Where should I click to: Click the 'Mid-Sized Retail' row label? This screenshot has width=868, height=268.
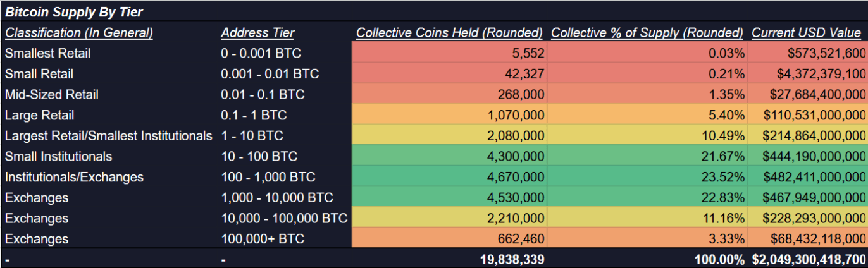[52, 95]
